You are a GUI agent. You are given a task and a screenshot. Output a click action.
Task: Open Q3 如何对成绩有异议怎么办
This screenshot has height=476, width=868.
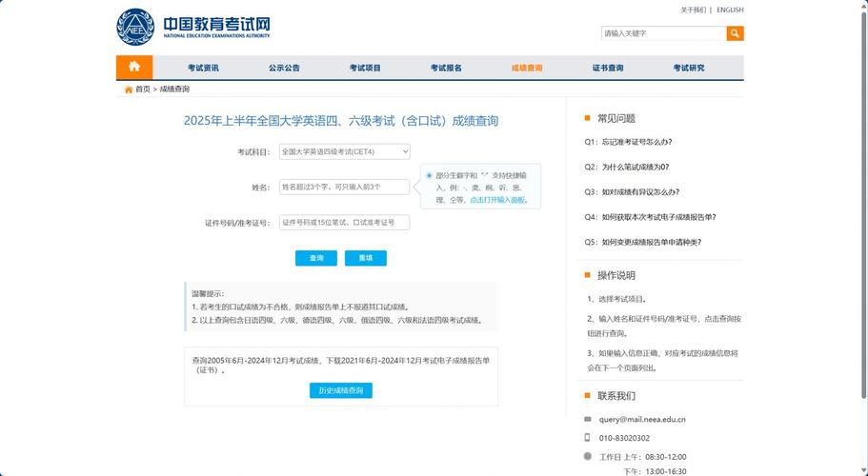coord(632,192)
